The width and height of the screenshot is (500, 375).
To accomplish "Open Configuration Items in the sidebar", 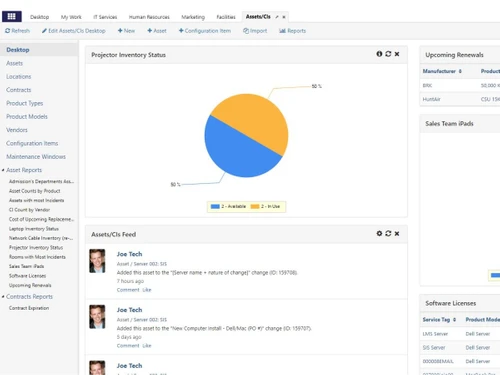I will point(32,143).
